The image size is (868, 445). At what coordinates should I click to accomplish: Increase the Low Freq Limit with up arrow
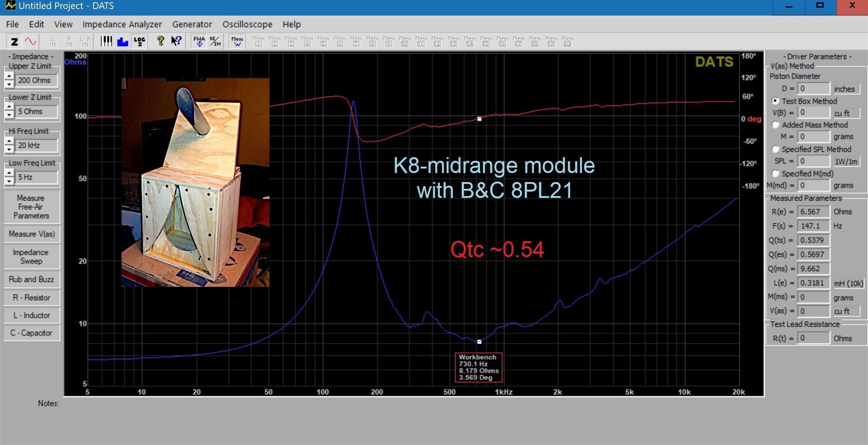click(9, 173)
